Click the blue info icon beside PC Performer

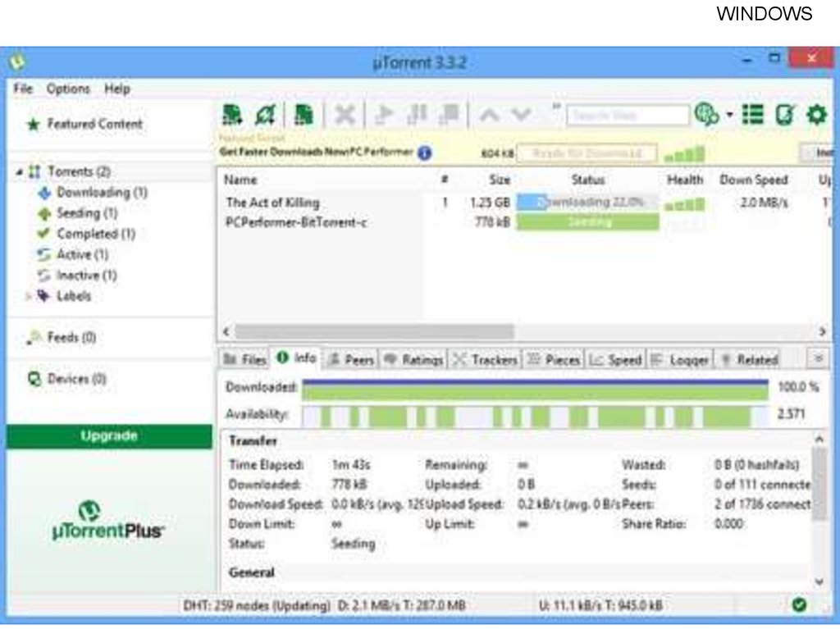[x=424, y=153]
